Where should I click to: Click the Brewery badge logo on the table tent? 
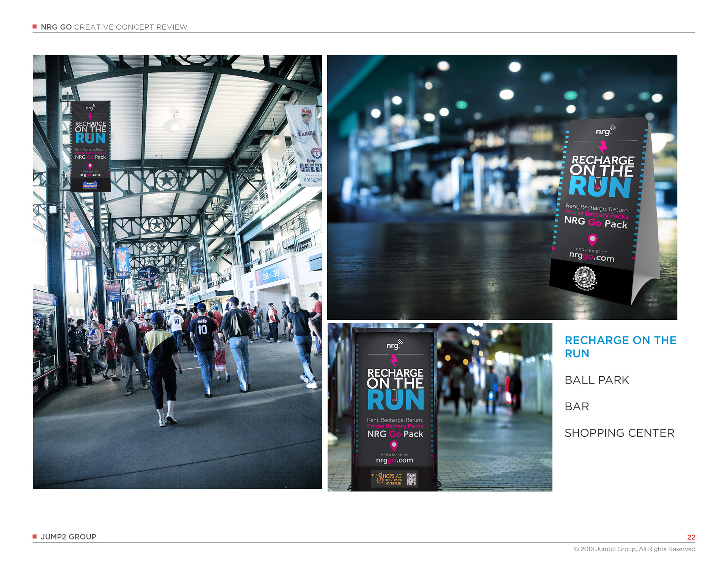click(x=584, y=279)
